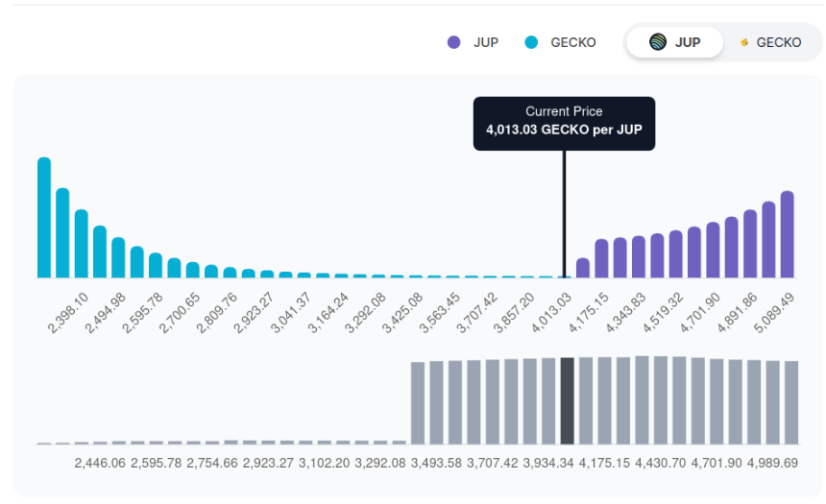Click the 4,989.69 lower axis label

773,464
